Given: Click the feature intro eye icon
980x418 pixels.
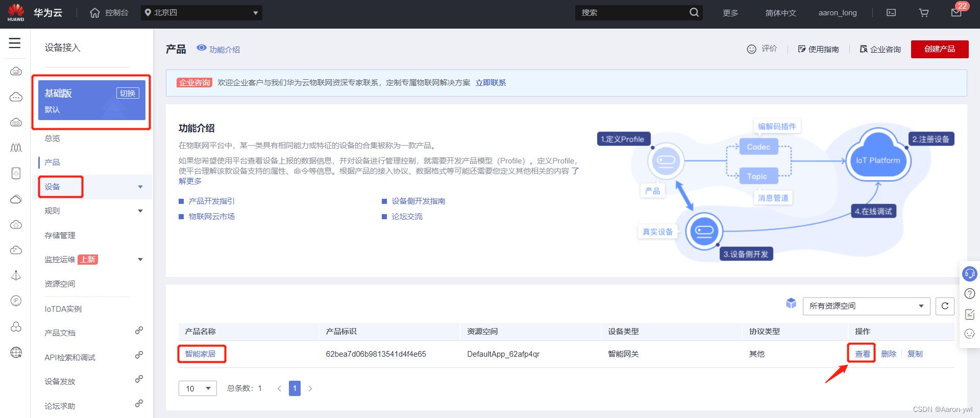Looking at the screenshot, I should tap(202, 48).
